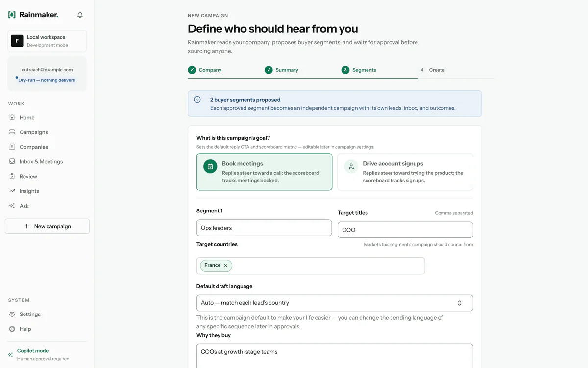
Task: Click the Dry-run nothing delivers badge
Action: (47, 80)
